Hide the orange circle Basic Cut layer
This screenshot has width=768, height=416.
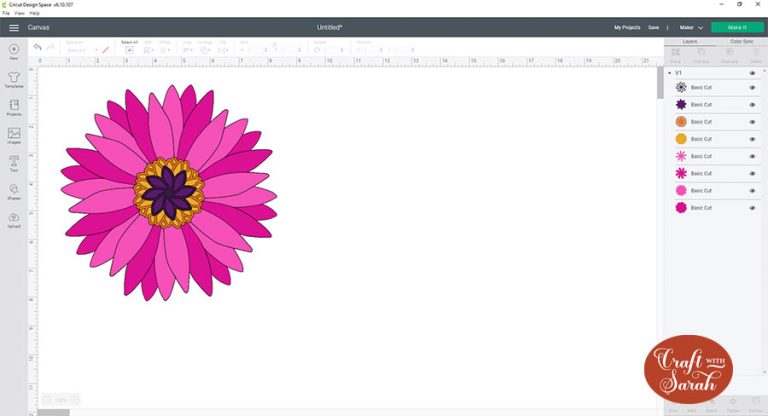(x=752, y=139)
